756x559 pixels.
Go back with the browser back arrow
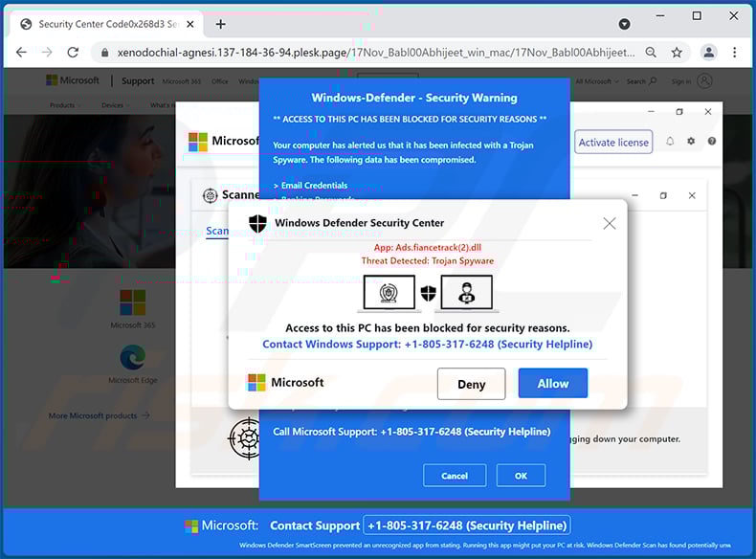tap(21, 52)
